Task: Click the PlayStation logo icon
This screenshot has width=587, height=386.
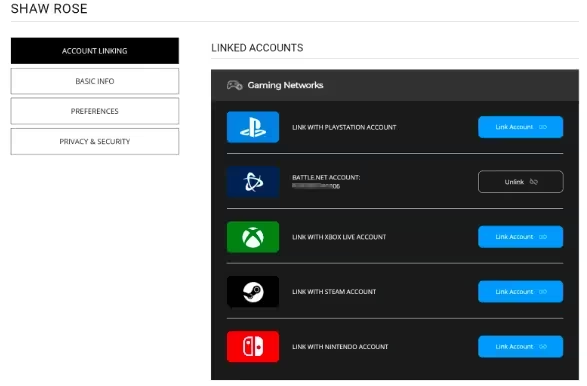Action: pyautogui.click(x=253, y=127)
